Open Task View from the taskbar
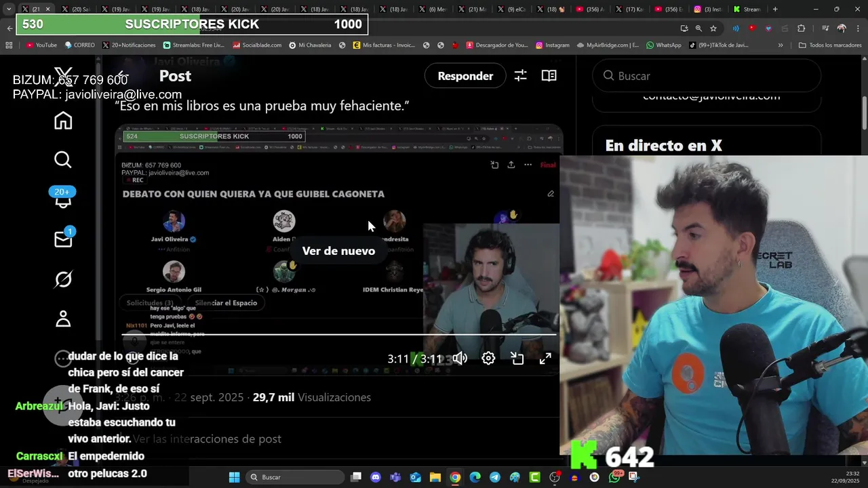This screenshot has height=488, width=868. 356,477
